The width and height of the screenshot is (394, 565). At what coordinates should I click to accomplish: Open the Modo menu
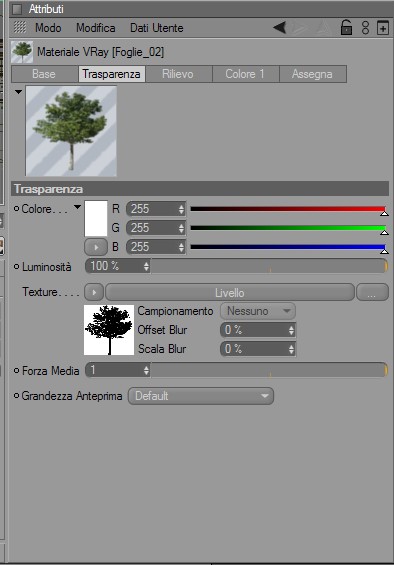[48, 28]
